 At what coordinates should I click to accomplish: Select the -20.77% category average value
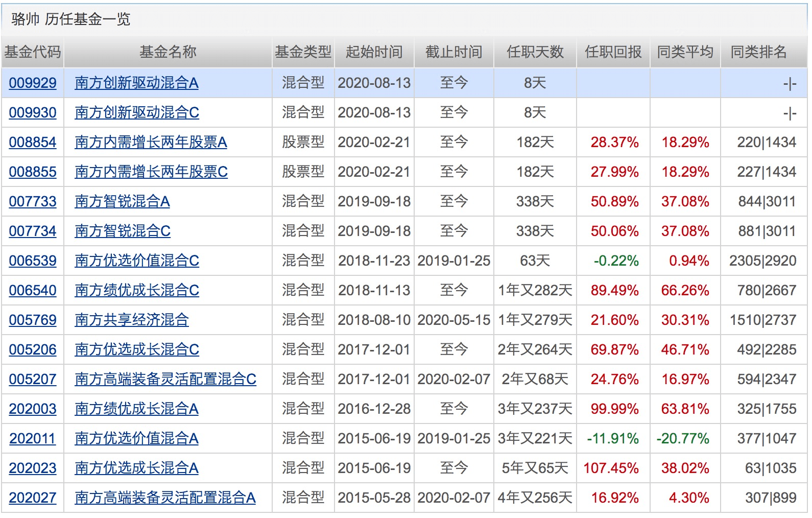click(683, 438)
